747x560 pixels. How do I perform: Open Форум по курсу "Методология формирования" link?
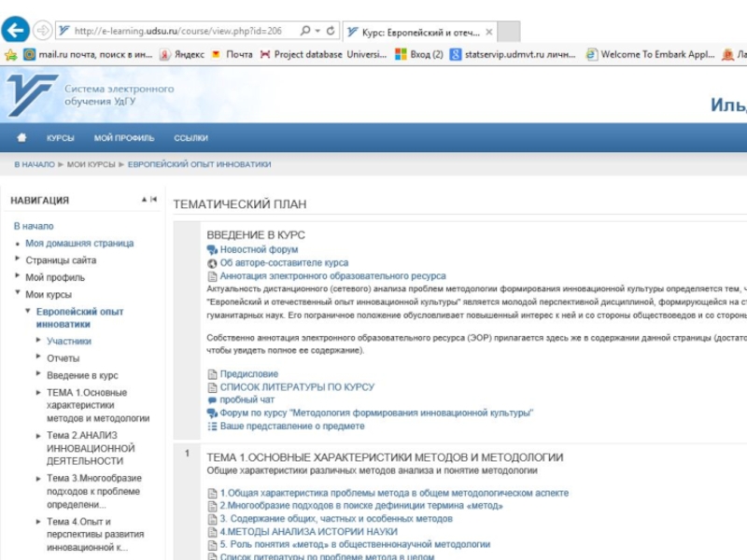(376, 413)
